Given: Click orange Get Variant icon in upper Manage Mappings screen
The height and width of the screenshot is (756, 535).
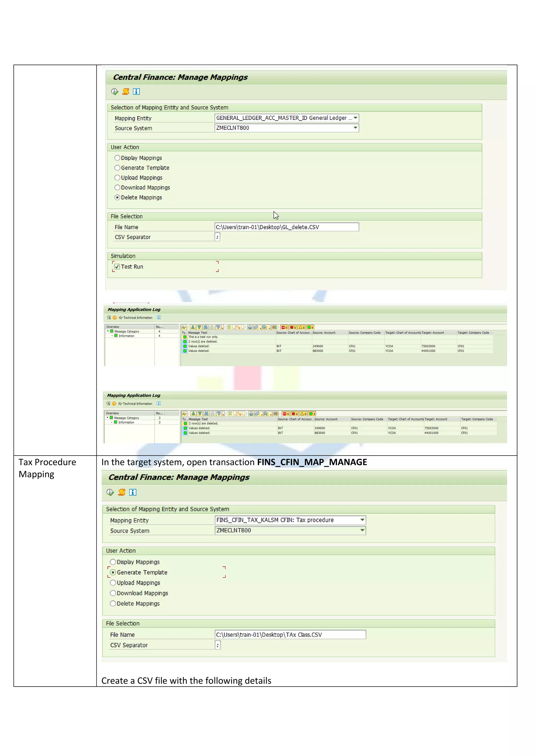Looking at the screenshot, I should tap(126, 92).
